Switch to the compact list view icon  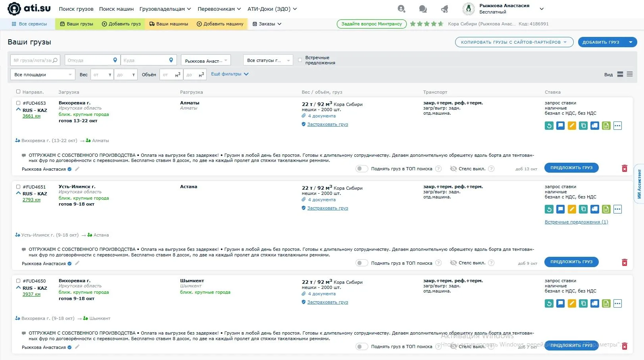(630, 74)
